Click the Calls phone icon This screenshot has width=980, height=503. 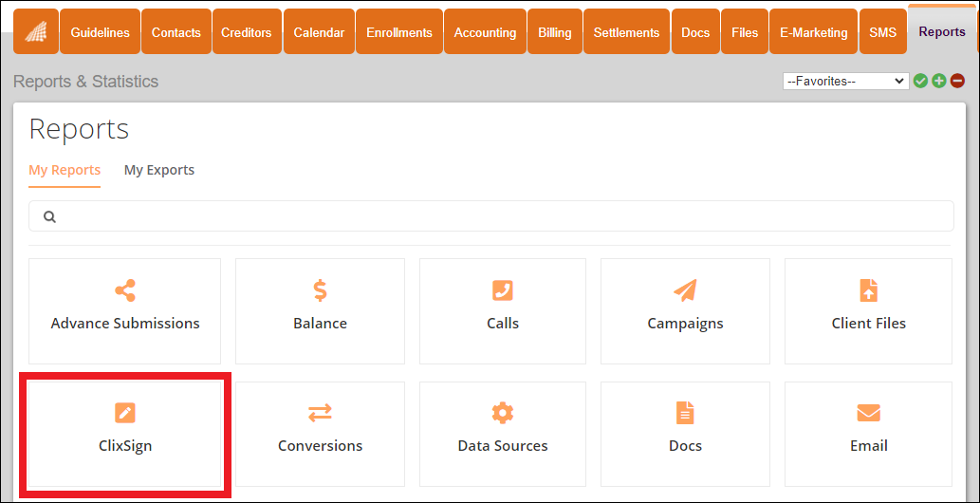point(503,290)
